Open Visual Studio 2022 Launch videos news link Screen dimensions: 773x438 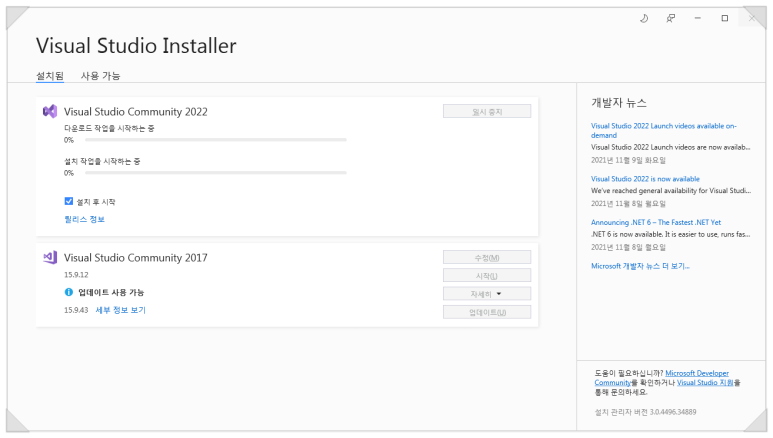tap(664, 131)
